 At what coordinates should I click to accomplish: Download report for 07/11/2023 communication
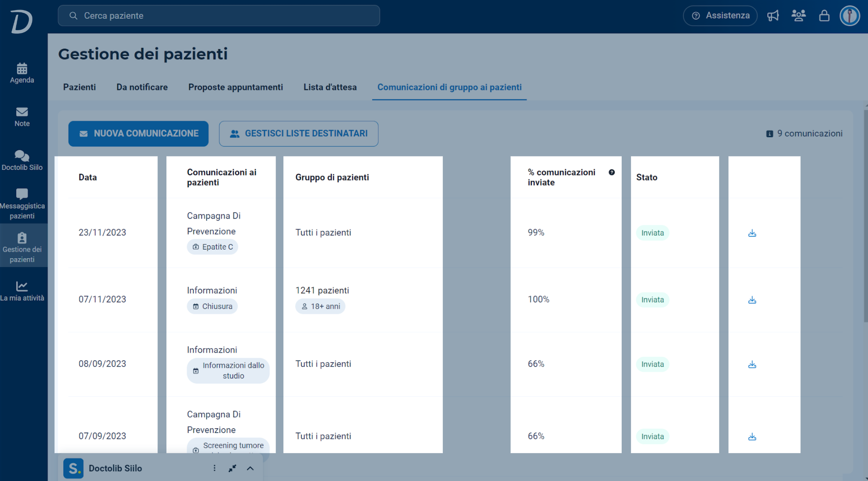click(752, 300)
